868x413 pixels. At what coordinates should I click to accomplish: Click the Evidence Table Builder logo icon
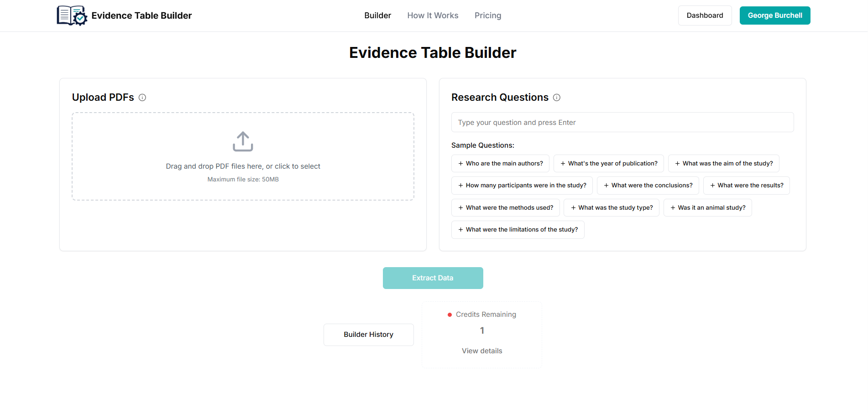[x=72, y=15]
